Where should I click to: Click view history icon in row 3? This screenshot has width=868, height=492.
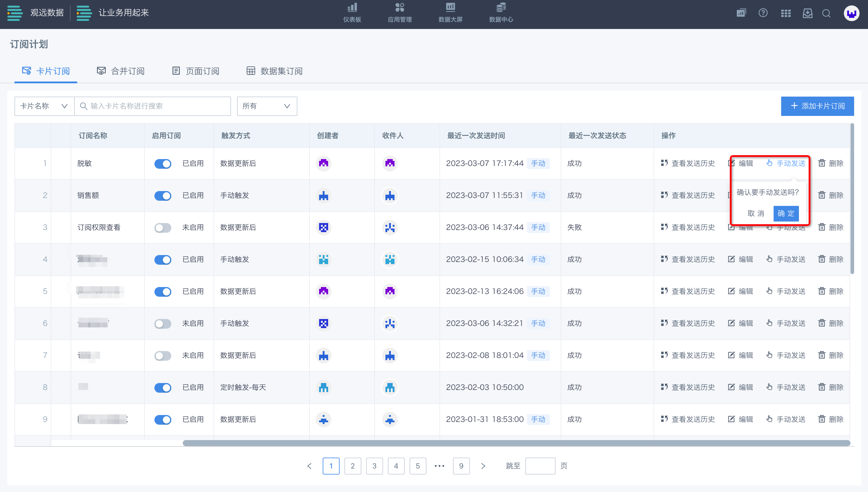click(x=664, y=227)
